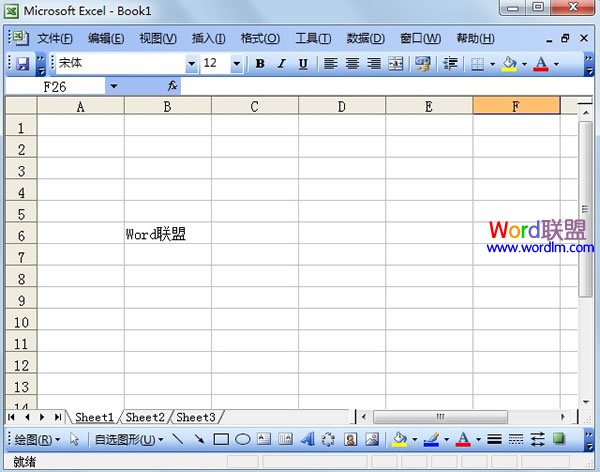
Task: Insert a horizontal Text Box
Action: (x=264, y=439)
